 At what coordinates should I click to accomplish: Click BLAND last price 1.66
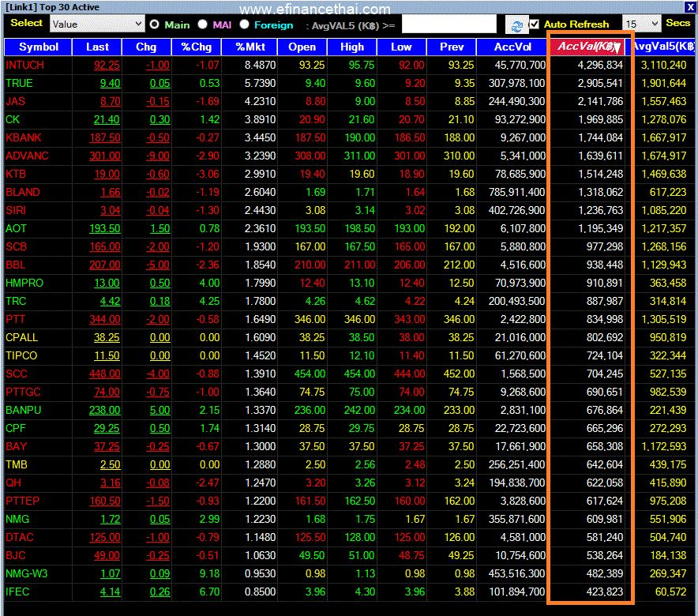point(111,192)
